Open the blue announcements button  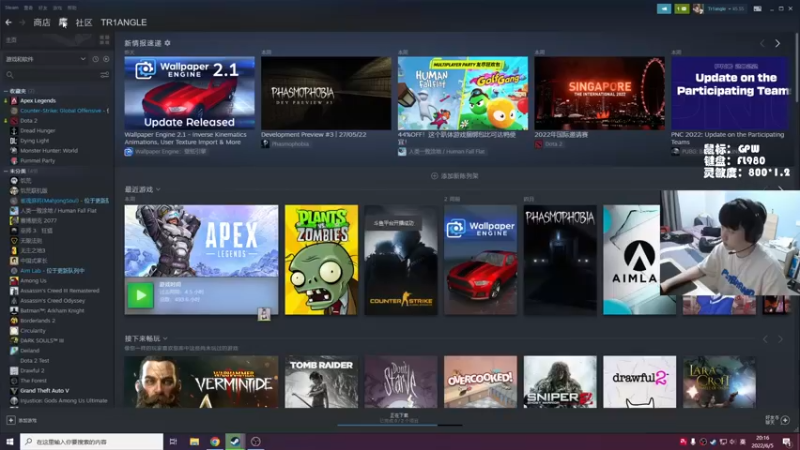pos(664,9)
